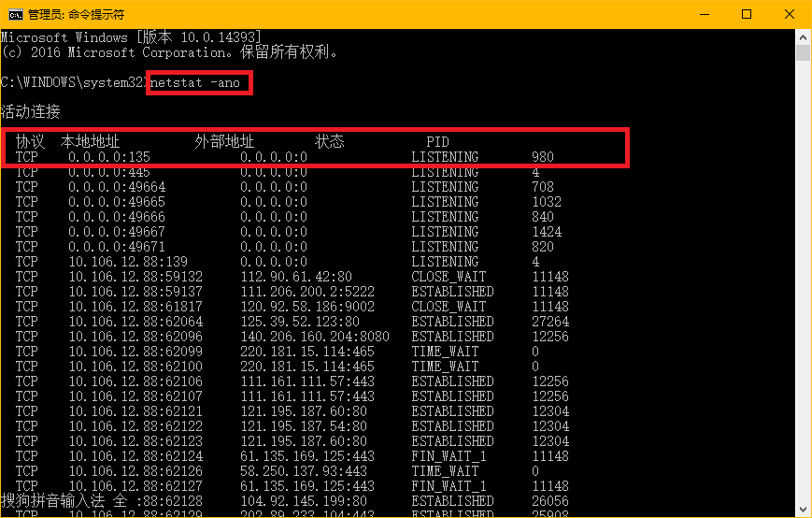Click local address 10.106.12.88:62106
Screen dimensions: 812x518
click(x=135, y=382)
